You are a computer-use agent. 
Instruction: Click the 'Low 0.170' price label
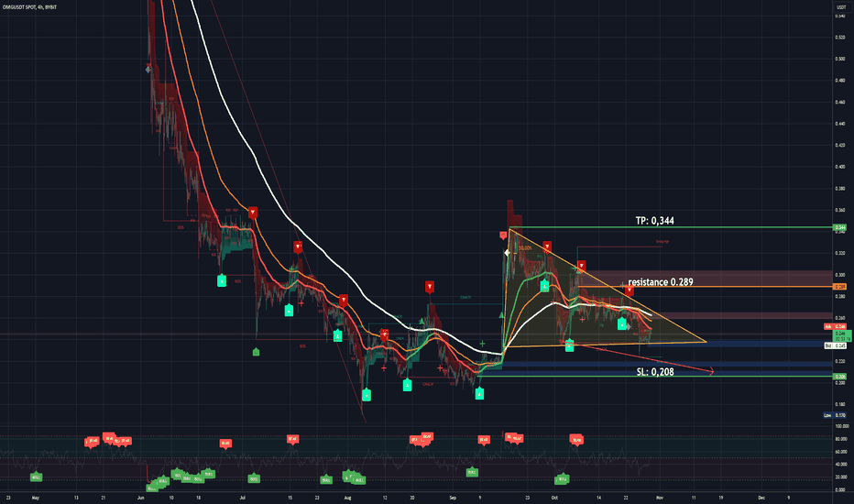(x=835, y=415)
